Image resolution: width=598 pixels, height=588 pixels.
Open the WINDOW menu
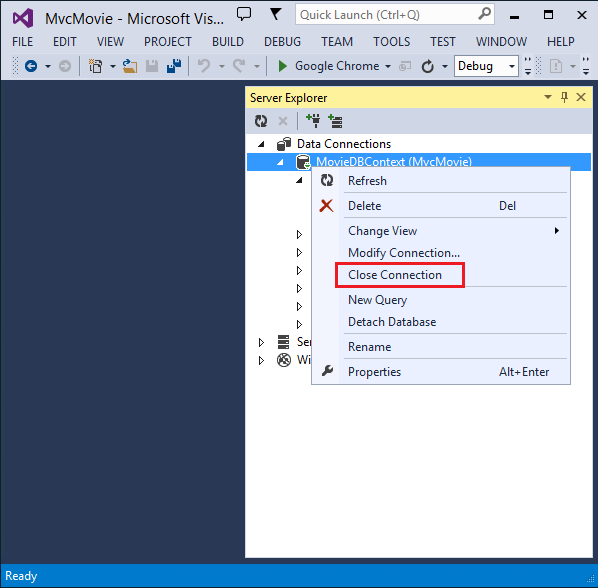coord(501,42)
